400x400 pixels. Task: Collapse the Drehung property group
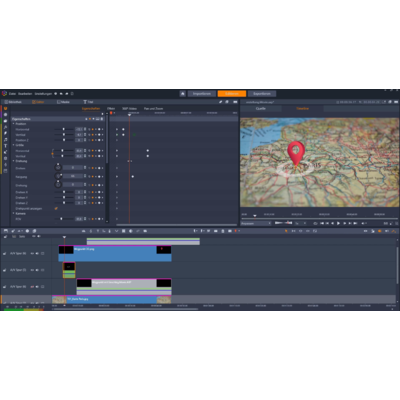14,161
